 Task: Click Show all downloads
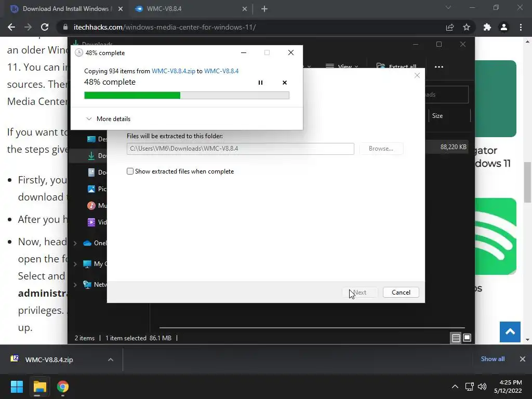pyautogui.click(x=493, y=359)
